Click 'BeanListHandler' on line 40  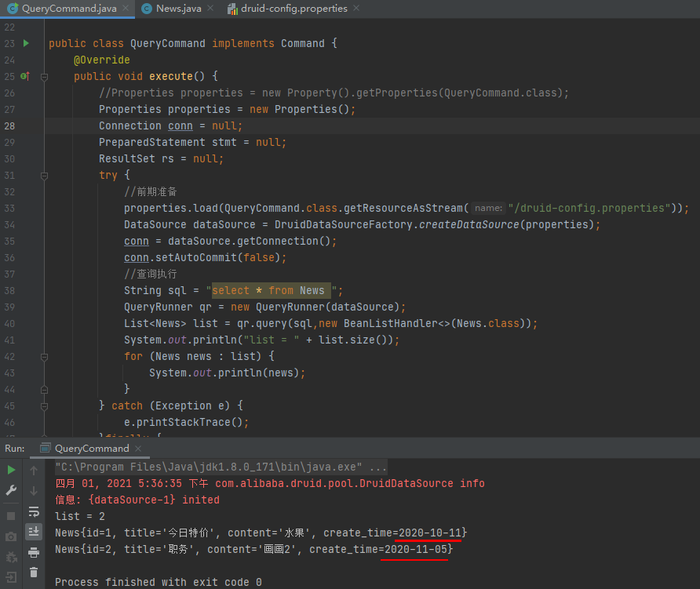tap(391, 323)
